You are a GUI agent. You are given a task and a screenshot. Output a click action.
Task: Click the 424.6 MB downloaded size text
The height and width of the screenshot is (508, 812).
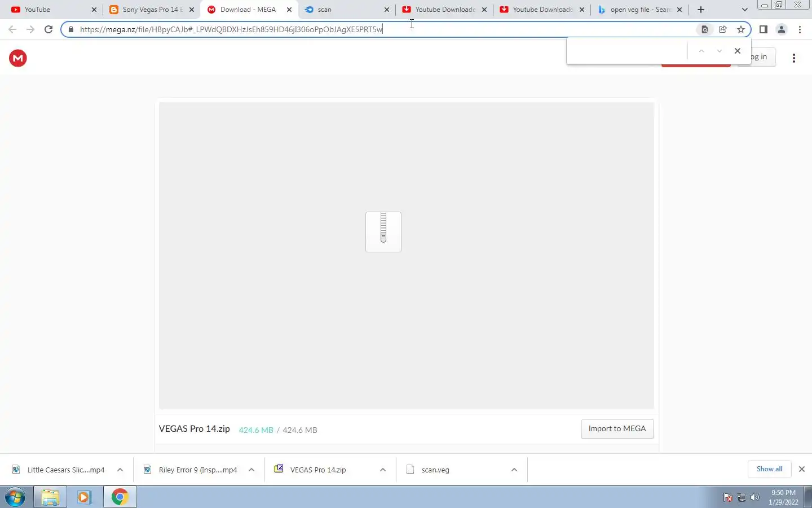point(256,430)
